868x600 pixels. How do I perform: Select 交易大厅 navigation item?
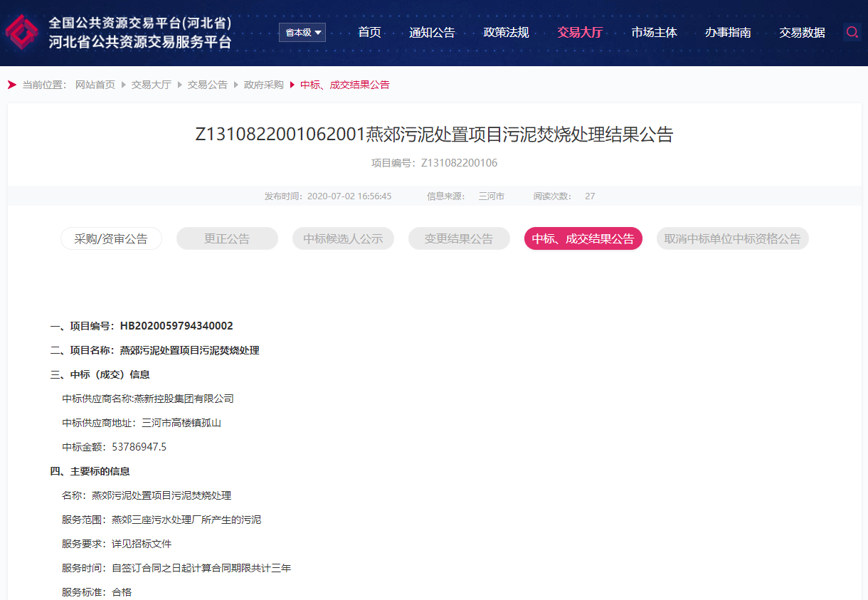(x=580, y=32)
